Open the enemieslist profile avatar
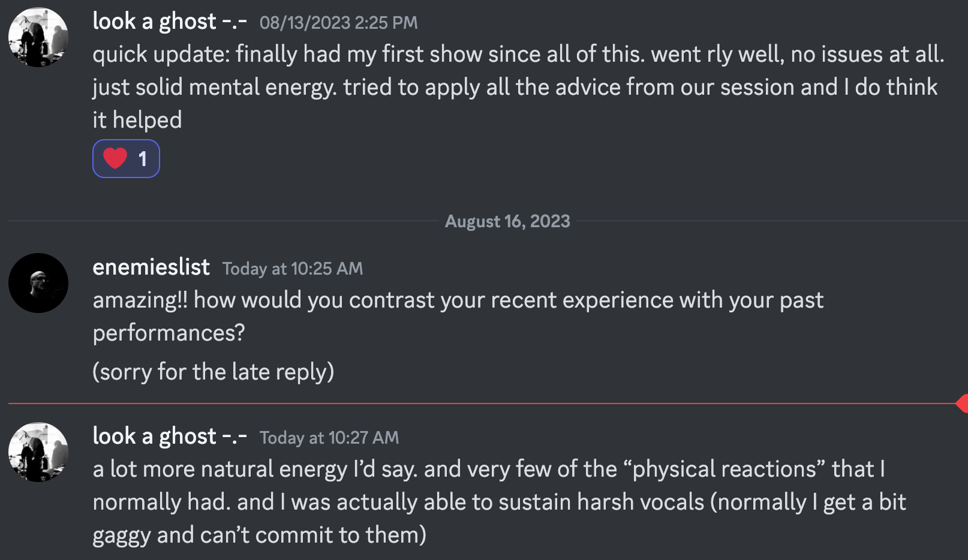 tap(38, 283)
